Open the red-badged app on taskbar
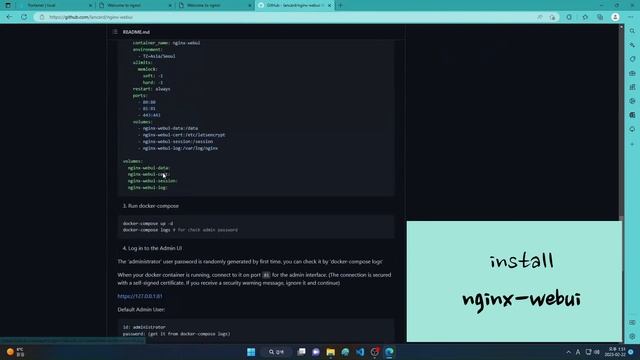 375,352
